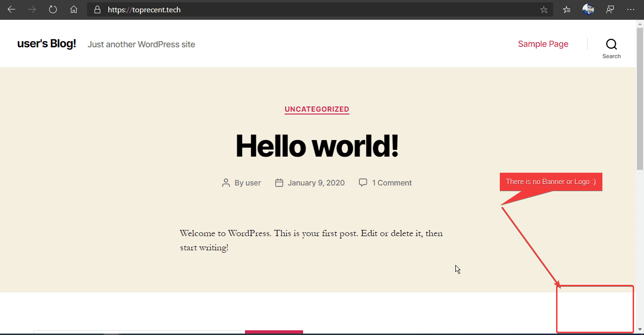Screen dimensions: 644x335
Task: Go back to the previous page
Action: click(11, 9)
